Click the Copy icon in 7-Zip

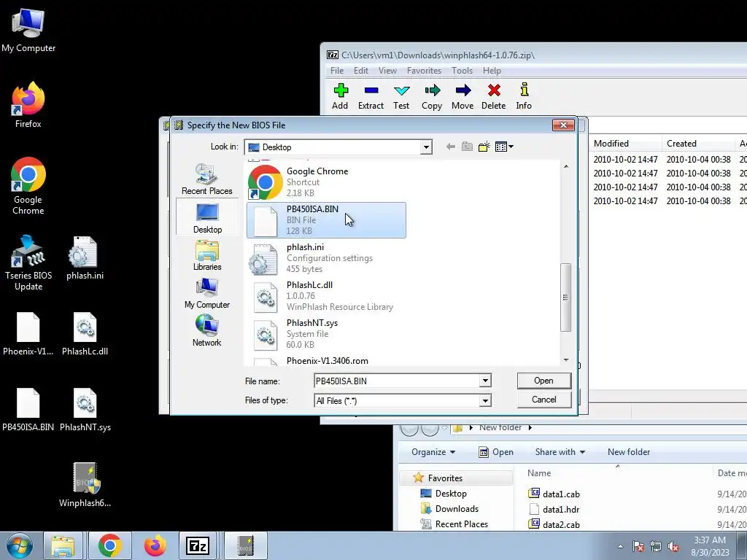[x=432, y=90]
